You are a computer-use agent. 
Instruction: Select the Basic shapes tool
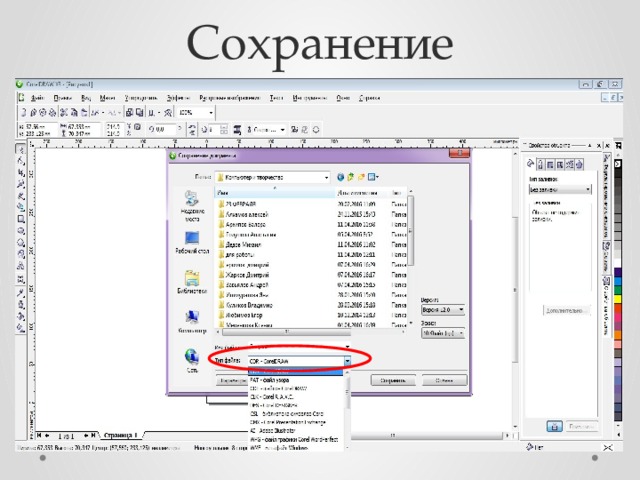click(20, 255)
